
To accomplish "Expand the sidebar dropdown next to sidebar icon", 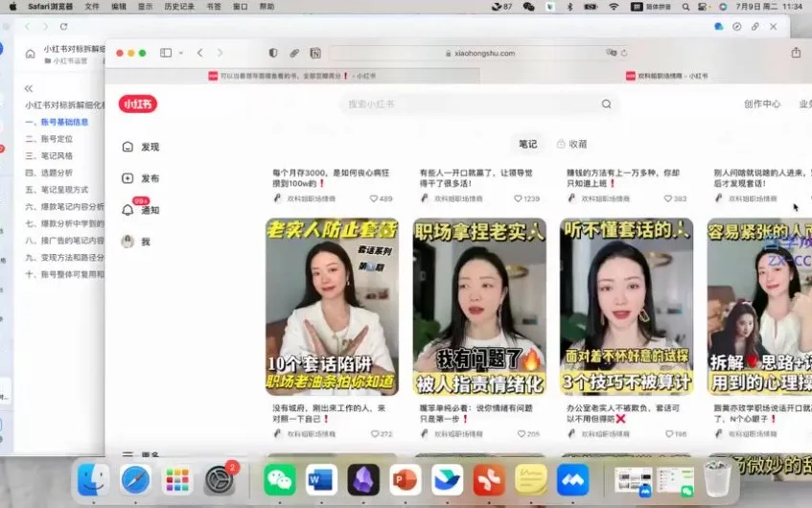I will pos(179,53).
